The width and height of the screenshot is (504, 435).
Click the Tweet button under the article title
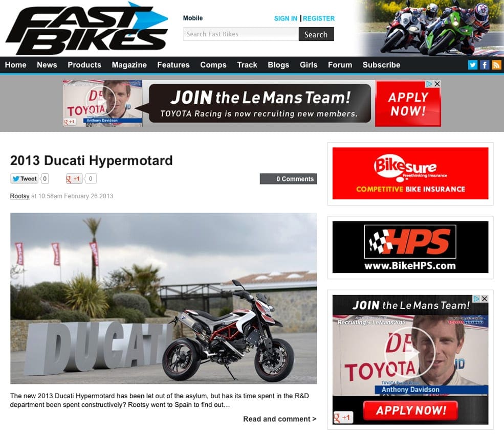25,179
